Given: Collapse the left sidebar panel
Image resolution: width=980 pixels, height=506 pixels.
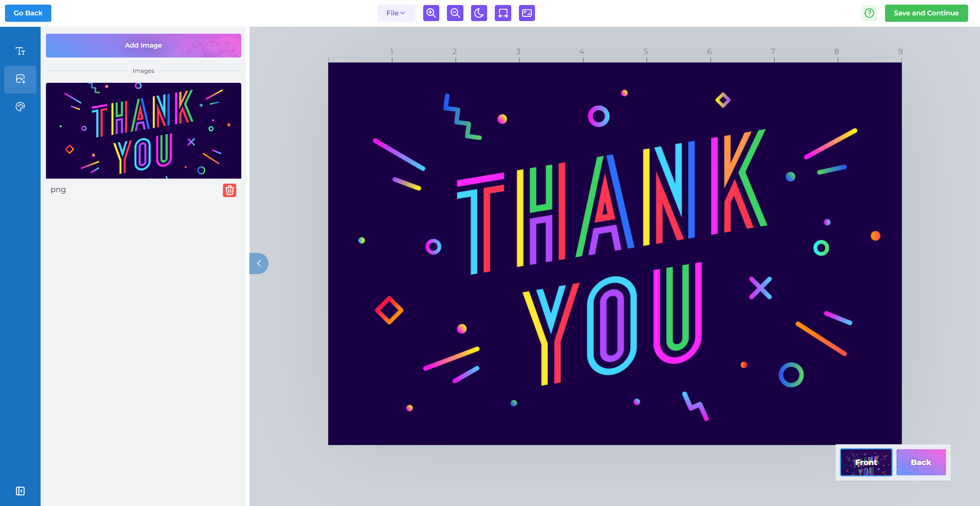Looking at the screenshot, I should [258, 263].
